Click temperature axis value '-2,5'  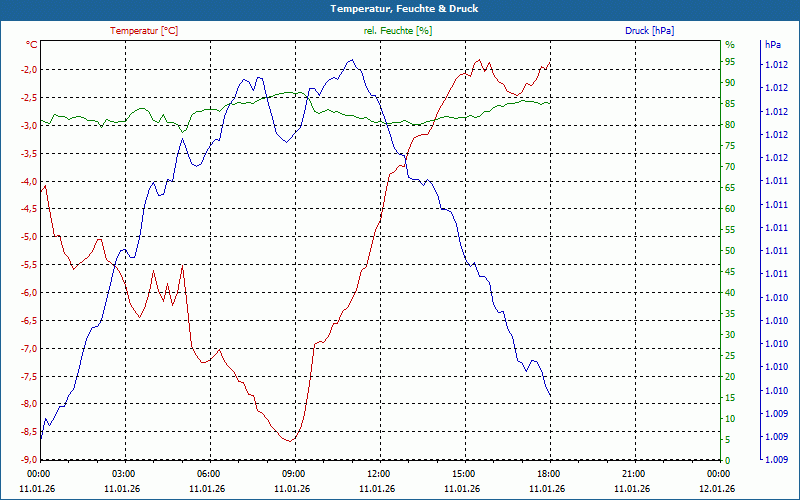tap(29, 97)
